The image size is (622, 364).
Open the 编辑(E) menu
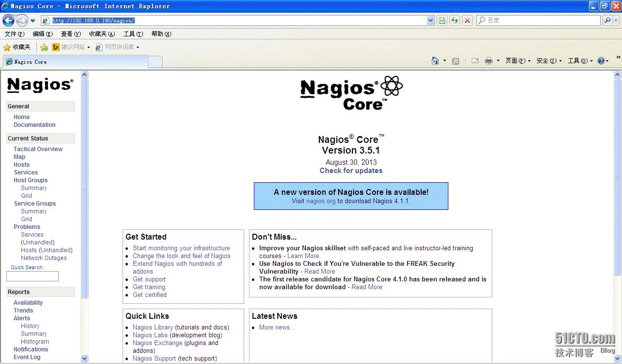point(42,34)
